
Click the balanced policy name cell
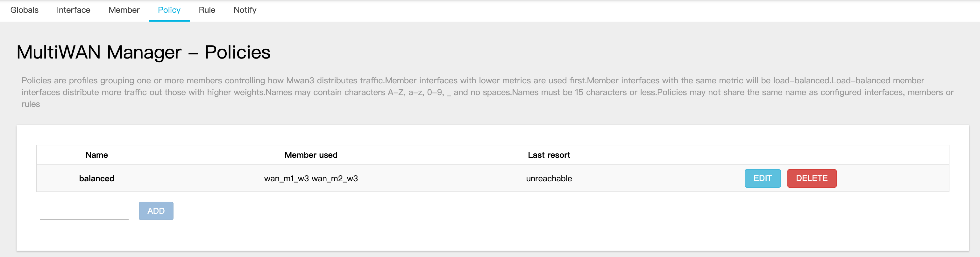click(x=96, y=179)
